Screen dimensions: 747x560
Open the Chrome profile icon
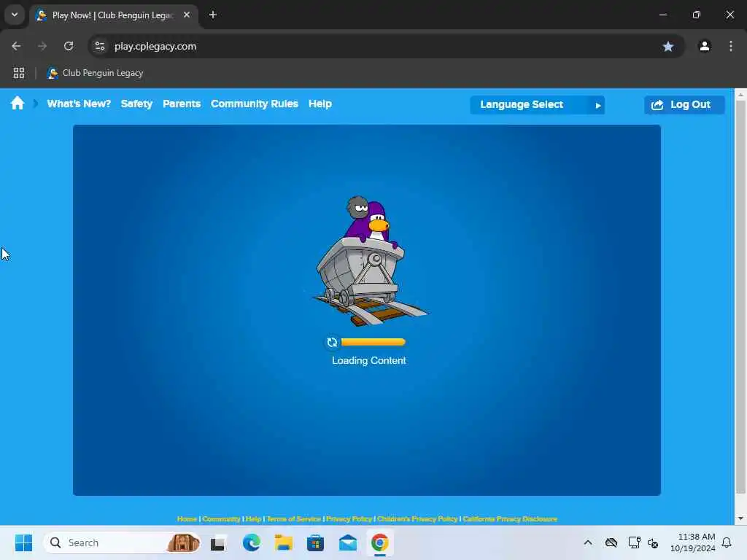tap(705, 46)
